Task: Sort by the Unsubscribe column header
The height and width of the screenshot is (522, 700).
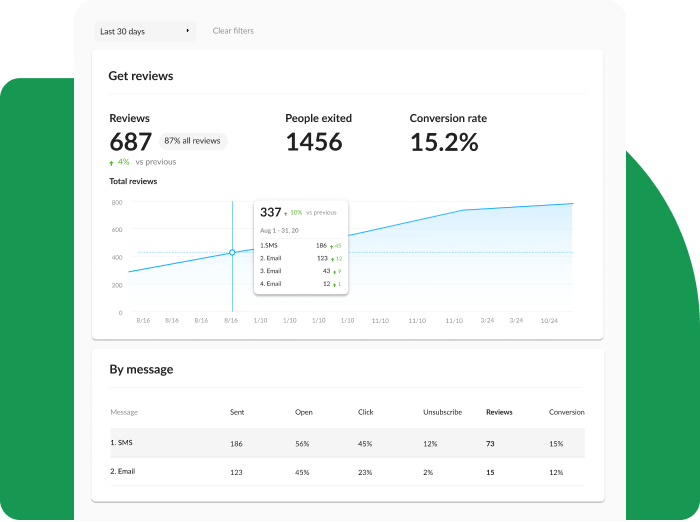Action: click(x=442, y=412)
